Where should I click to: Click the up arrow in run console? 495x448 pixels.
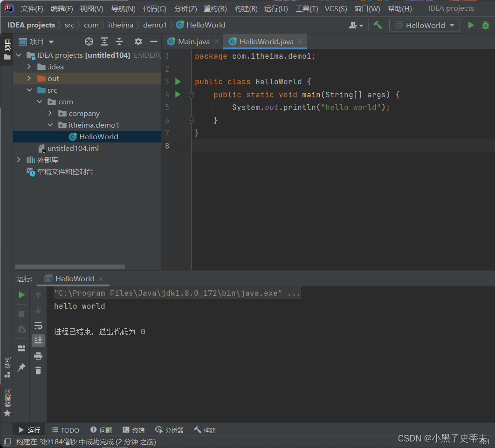pyautogui.click(x=38, y=295)
